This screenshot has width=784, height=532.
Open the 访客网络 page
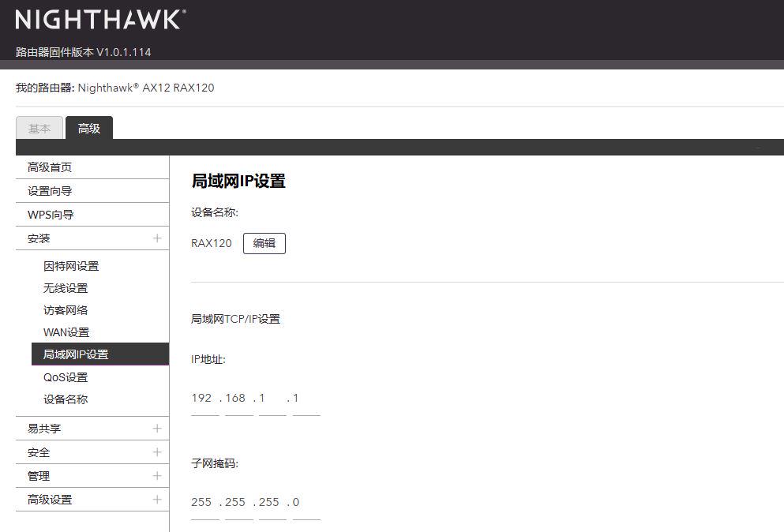[66, 309]
